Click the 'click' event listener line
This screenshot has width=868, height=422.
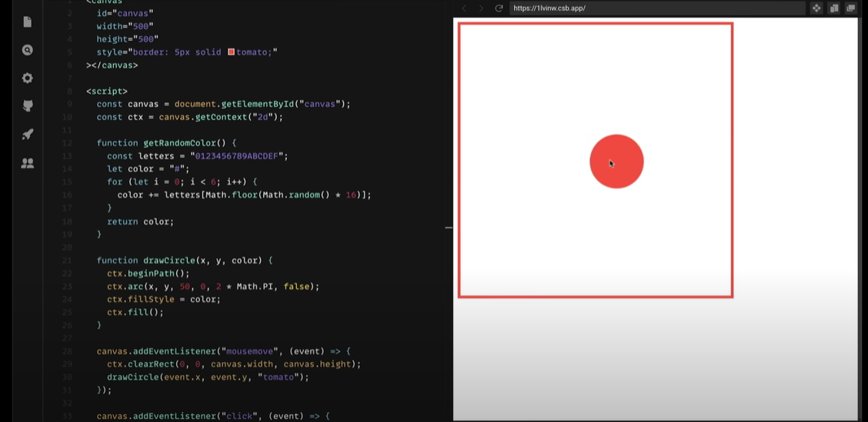[x=213, y=416]
